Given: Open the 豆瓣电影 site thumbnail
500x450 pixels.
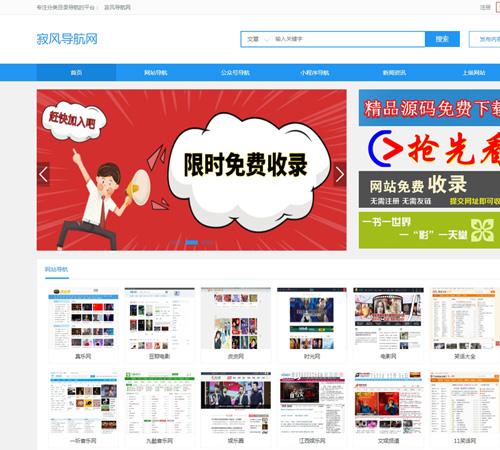Looking at the screenshot, I should coord(159,318).
